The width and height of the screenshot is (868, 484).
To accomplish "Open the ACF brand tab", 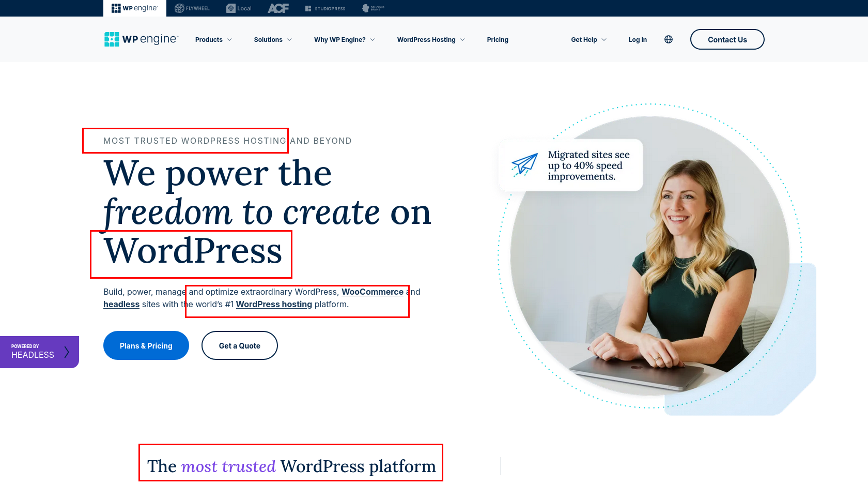I will click(278, 8).
